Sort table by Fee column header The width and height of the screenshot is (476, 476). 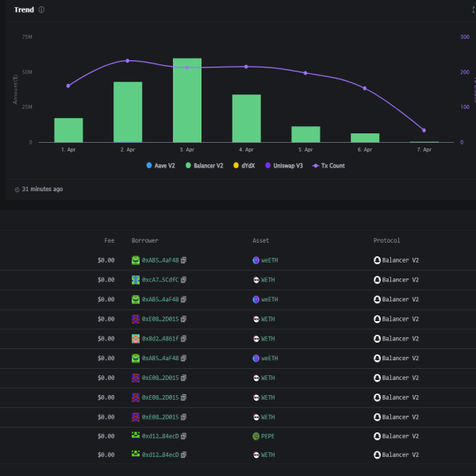(x=109, y=240)
